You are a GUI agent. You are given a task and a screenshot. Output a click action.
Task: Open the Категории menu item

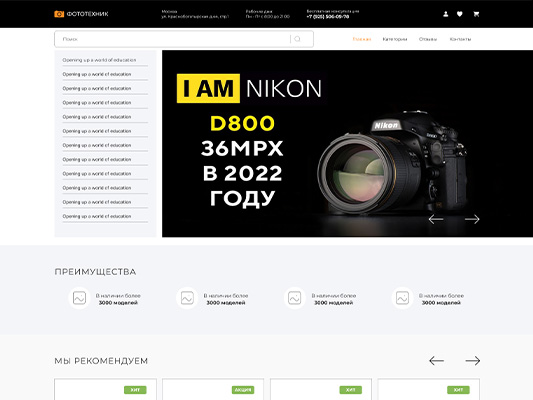point(395,39)
